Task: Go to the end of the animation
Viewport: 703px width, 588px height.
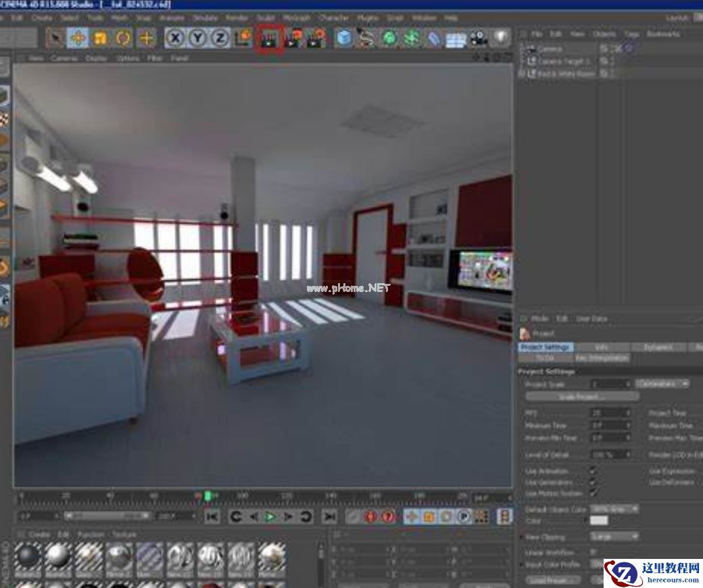Action: click(330, 517)
